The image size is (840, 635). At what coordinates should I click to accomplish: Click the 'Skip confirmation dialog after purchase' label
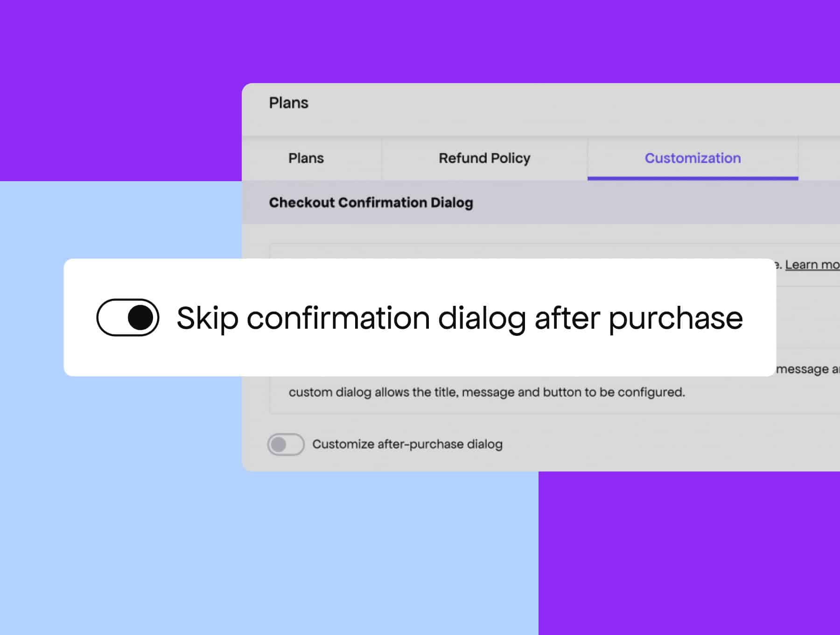(459, 318)
